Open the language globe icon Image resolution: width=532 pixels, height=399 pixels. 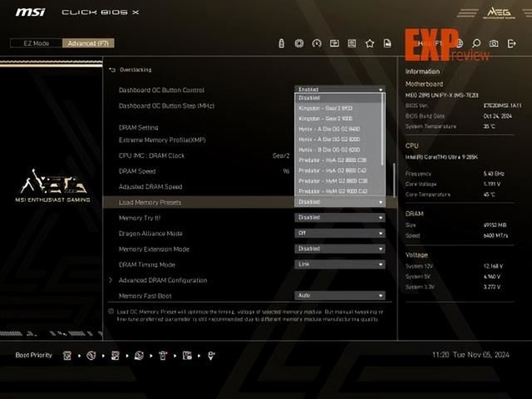tap(459, 43)
